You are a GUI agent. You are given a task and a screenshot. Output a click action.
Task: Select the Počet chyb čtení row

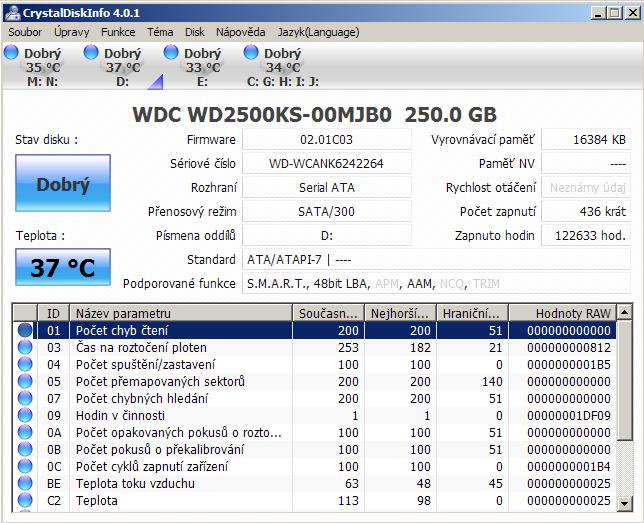click(315, 330)
